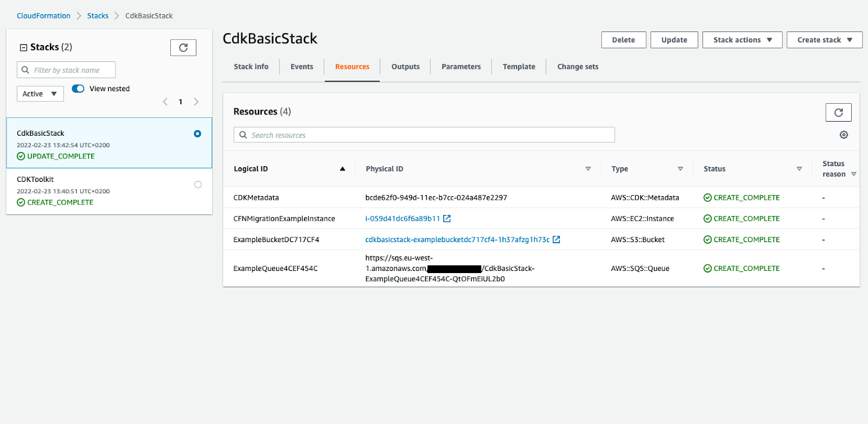Go to previous stacks page
This screenshot has height=424, width=868.
(165, 102)
